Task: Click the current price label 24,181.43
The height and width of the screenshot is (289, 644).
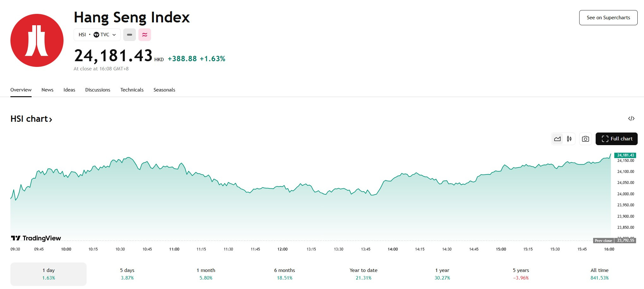Action: (625, 155)
